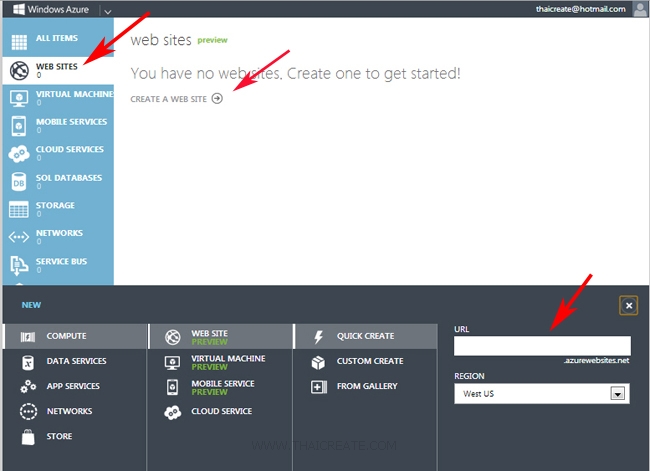Choose CLOUD SERVICE option
Image resolution: width=650 pixels, height=471 pixels.
point(222,411)
